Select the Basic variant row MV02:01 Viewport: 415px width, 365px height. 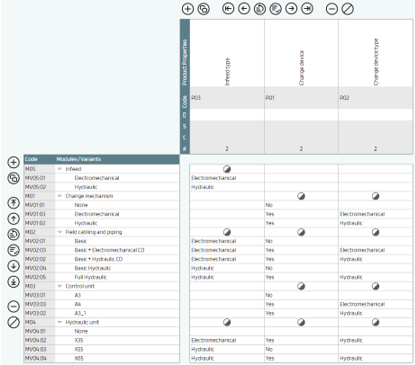point(81,241)
